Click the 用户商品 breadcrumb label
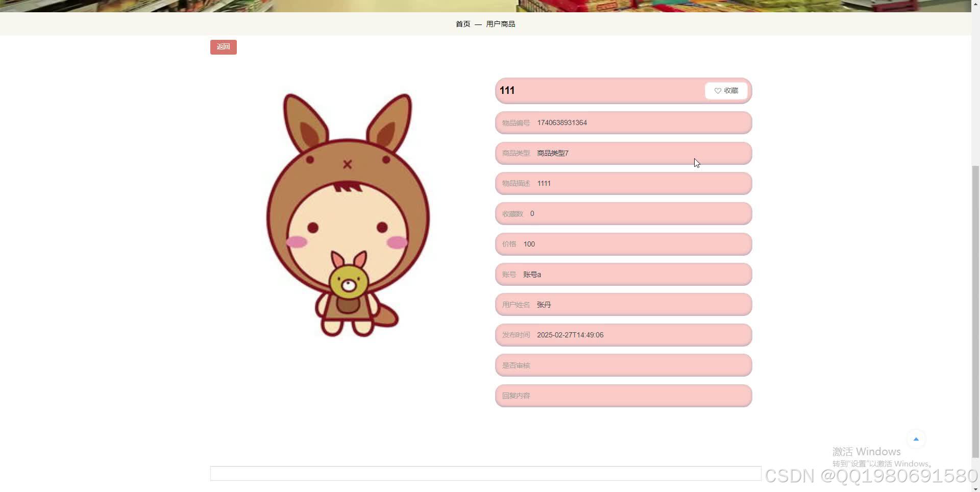Screen dimensions: 980x492 [x=500, y=23]
